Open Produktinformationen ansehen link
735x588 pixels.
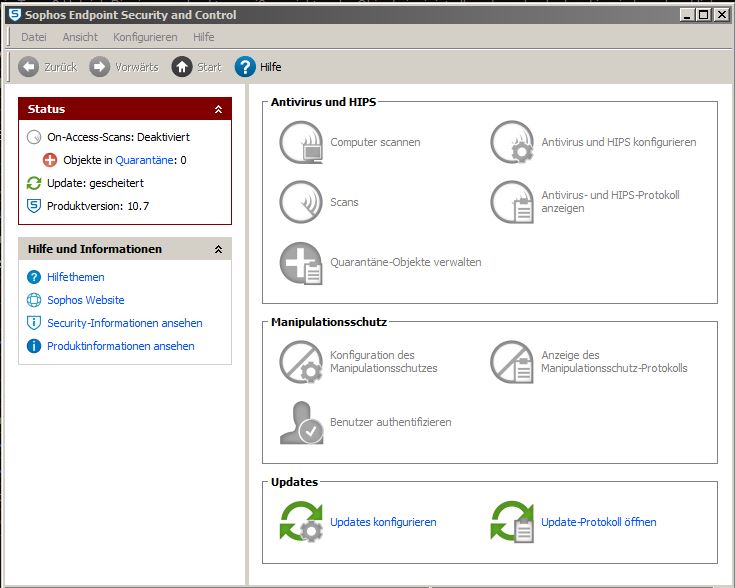point(121,346)
